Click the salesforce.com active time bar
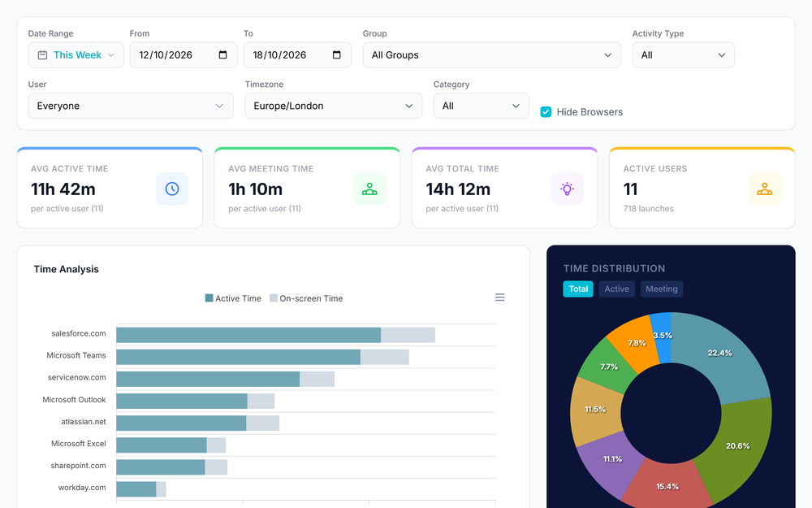The height and width of the screenshot is (508, 812). [x=248, y=335]
